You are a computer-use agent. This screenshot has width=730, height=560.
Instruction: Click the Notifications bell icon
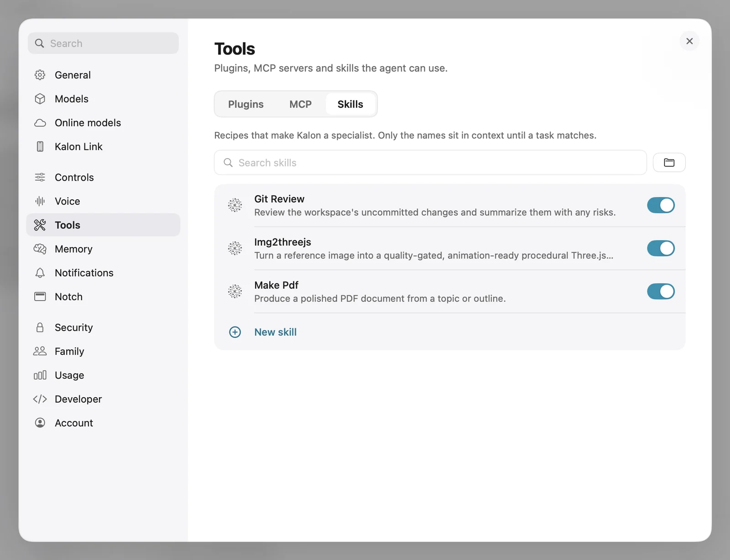coord(40,273)
